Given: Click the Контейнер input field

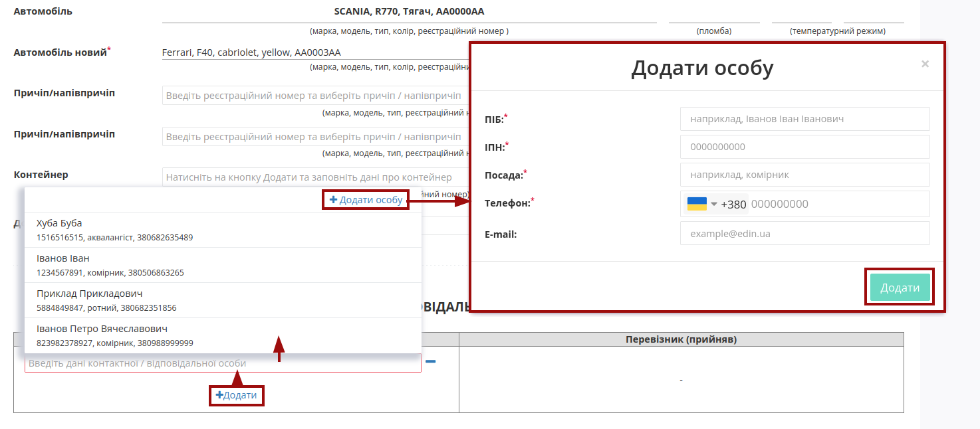Looking at the screenshot, I should point(316,177).
